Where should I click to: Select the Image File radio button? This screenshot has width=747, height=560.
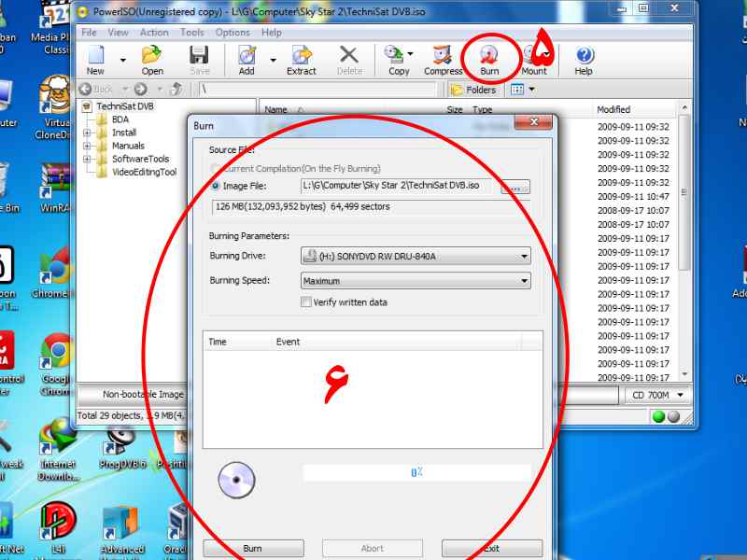(216, 186)
